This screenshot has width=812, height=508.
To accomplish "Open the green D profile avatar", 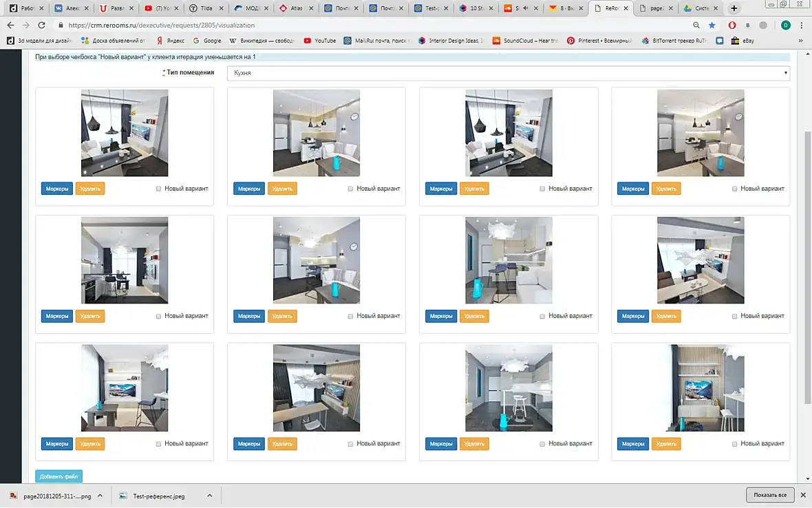I will (x=786, y=25).
